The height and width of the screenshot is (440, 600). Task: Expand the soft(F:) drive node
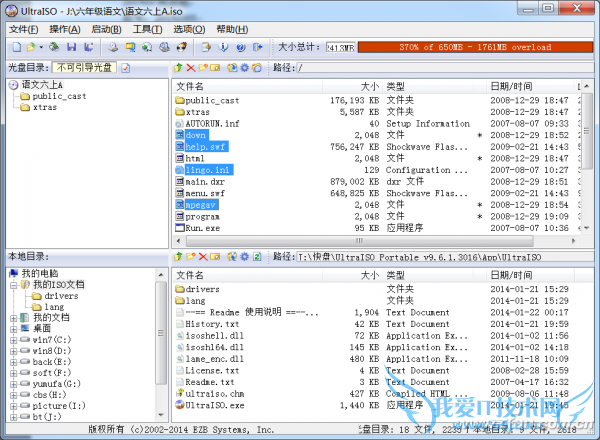tap(14, 373)
